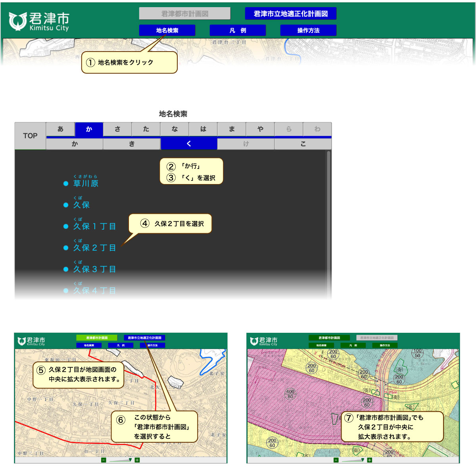This screenshot has height=476, width=476.
Task: Click 凡例 in the zoning map screenshot
Action: [353, 345]
